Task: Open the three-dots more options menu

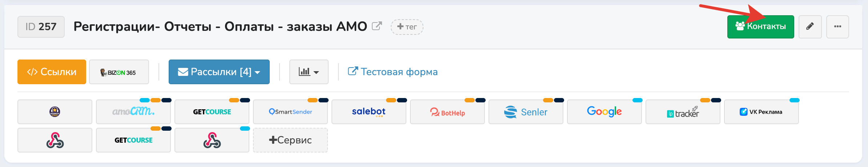Action: (837, 27)
